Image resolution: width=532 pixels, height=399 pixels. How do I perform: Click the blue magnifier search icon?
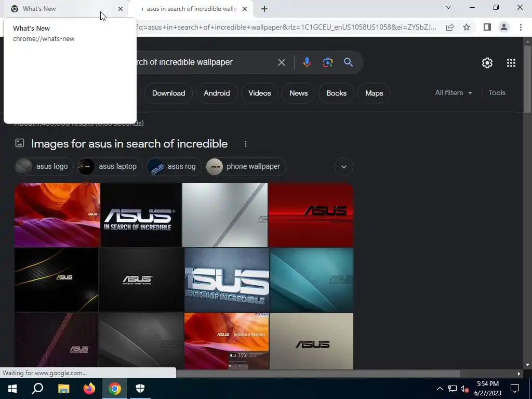(x=348, y=62)
